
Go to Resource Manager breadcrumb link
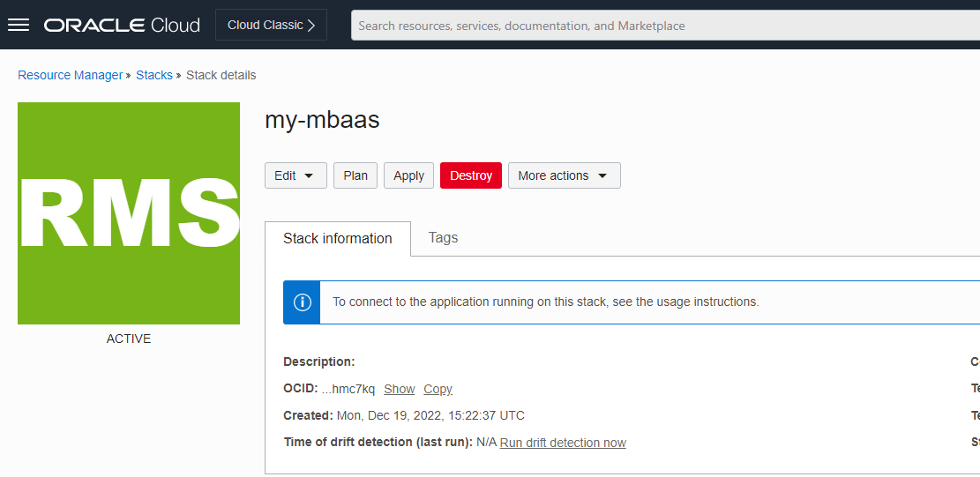point(70,75)
